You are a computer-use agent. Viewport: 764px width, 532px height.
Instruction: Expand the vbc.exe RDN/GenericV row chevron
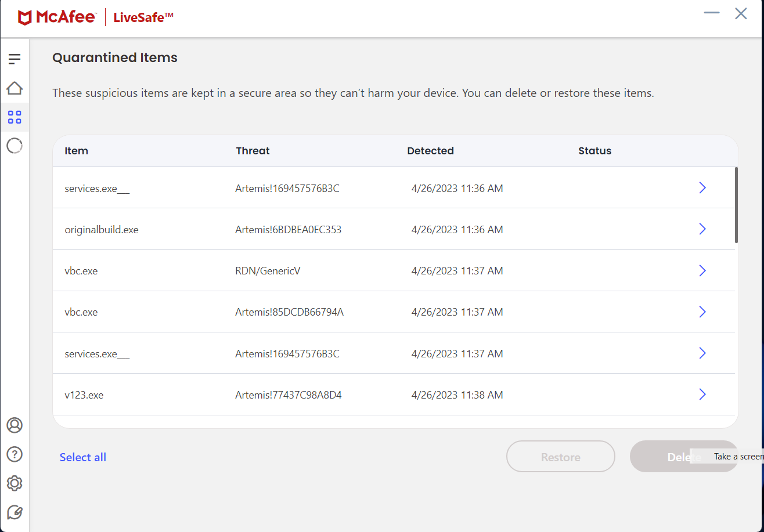tap(702, 270)
